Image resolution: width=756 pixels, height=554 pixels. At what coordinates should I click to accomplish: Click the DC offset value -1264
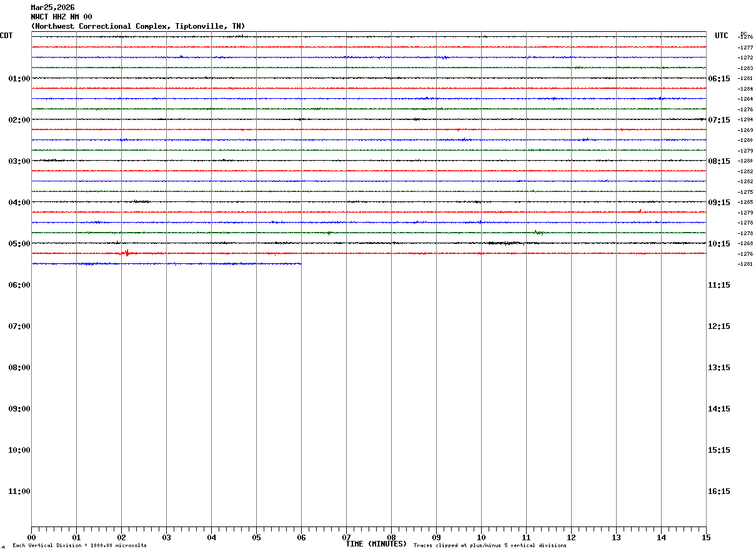coord(745,99)
